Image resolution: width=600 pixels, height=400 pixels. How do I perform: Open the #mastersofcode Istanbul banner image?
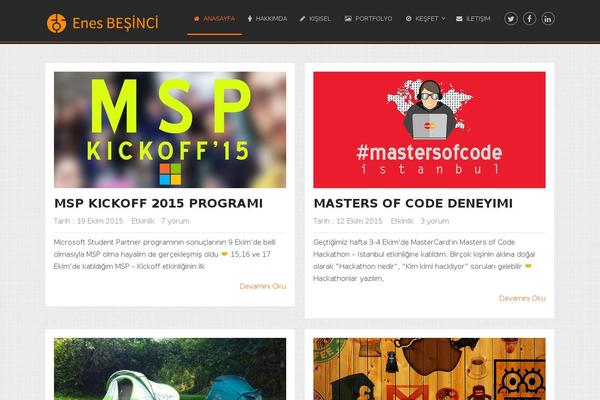(x=429, y=130)
